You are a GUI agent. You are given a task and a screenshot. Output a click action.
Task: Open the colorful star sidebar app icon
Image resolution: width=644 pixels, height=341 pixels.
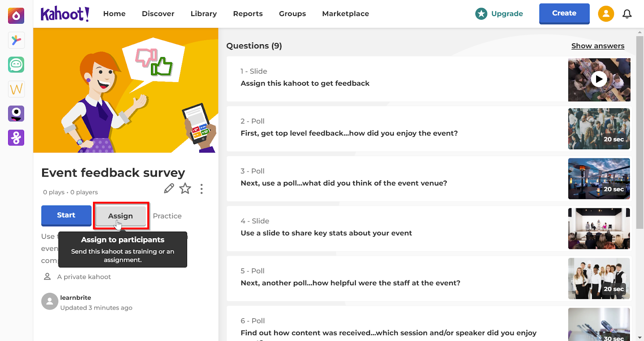(16, 40)
